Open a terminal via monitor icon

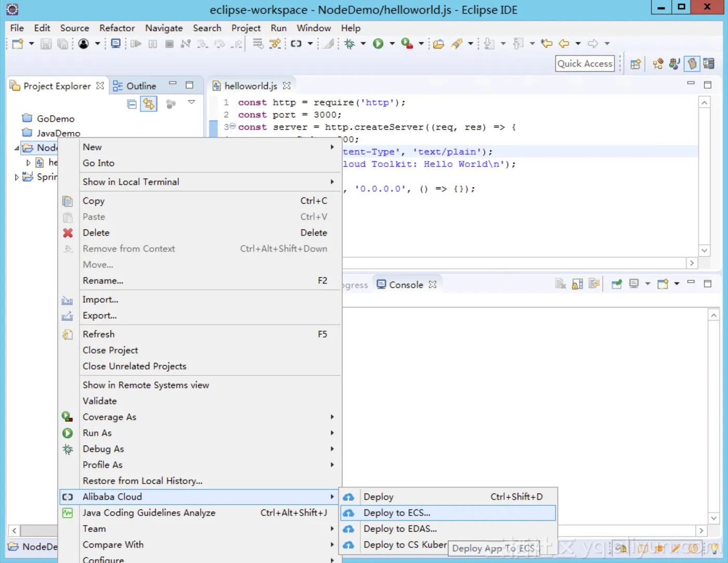(x=116, y=44)
